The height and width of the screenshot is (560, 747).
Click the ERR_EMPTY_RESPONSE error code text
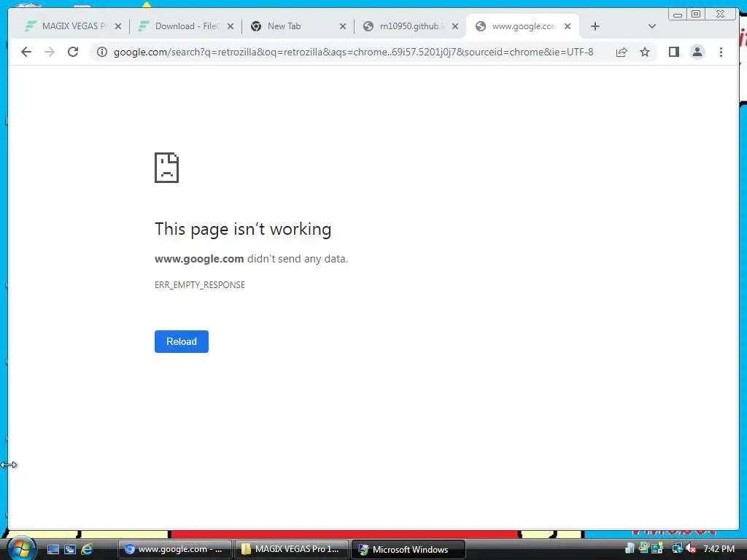pyautogui.click(x=200, y=285)
